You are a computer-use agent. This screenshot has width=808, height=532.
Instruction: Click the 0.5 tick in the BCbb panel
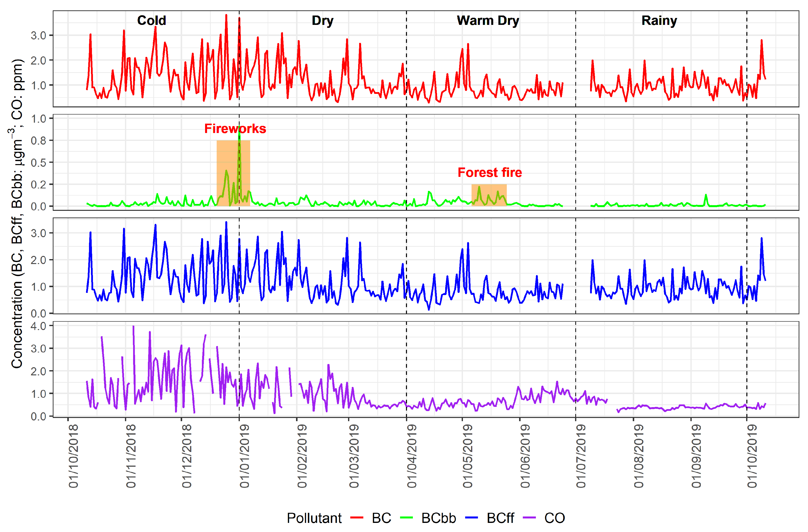pos(38,163)
